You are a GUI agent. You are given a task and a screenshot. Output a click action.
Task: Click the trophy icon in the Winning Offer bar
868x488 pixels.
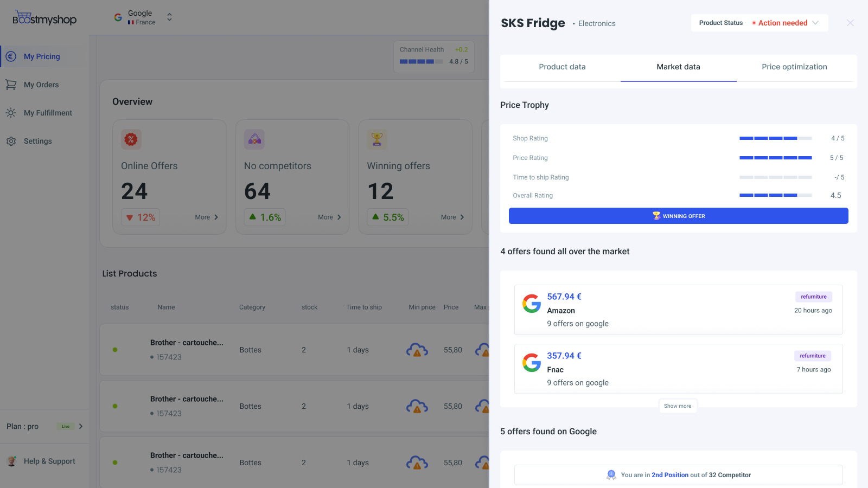656,216
